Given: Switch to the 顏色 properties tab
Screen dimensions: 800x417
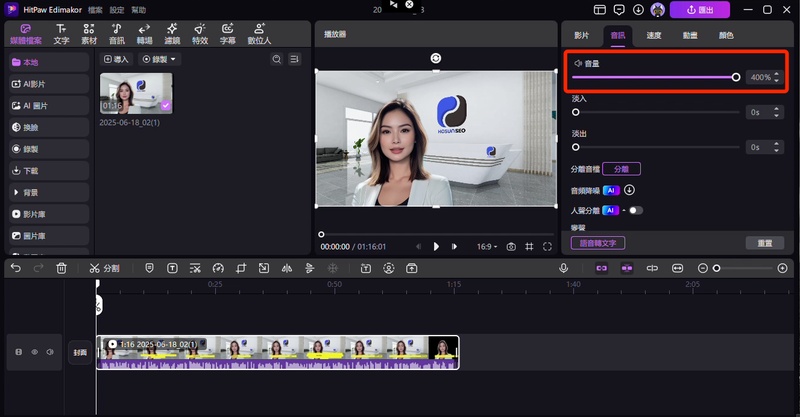Looking at the screenshot, I should click(x=726, y=35).
